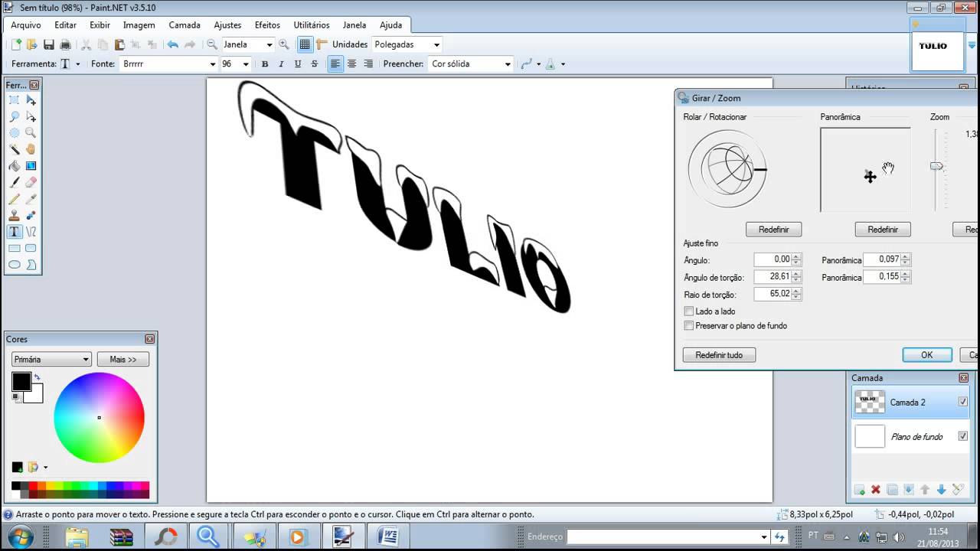
Task: Enable the 'Lado a lado' checkbox
Action: [x=689, y=311]
